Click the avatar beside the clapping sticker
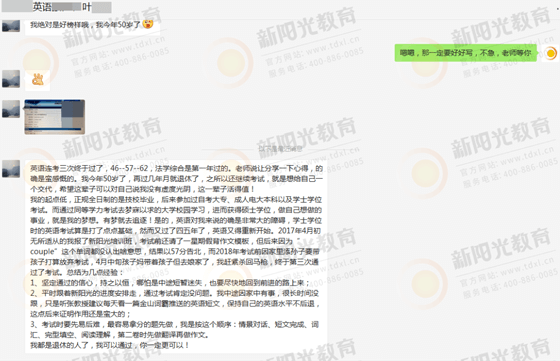560x361 pixels. [11, 79]
